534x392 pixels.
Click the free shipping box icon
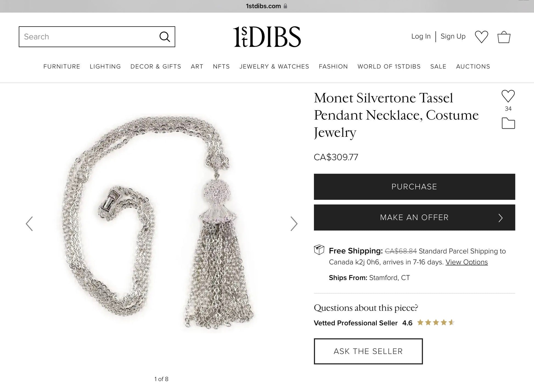319,250
